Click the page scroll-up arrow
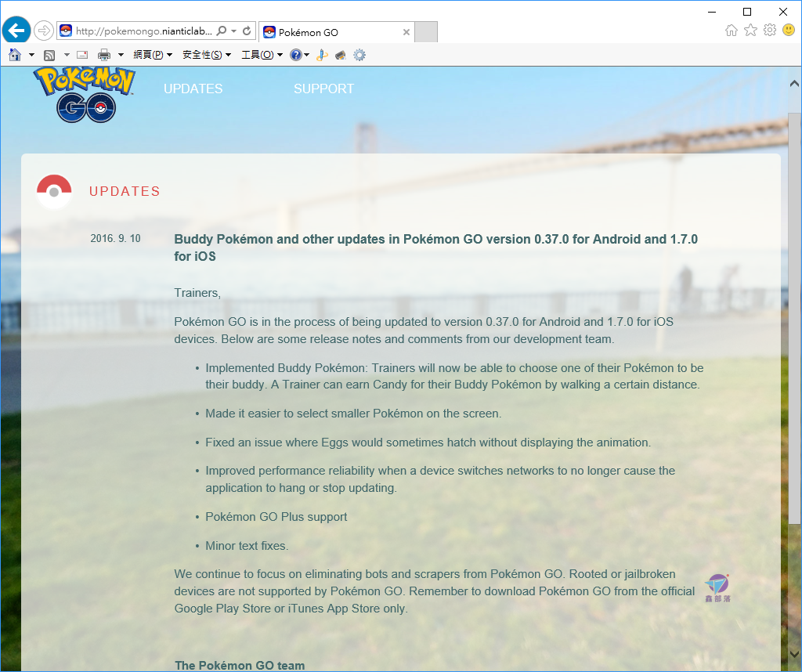The image size is (802, 672). tap(794, 83)
